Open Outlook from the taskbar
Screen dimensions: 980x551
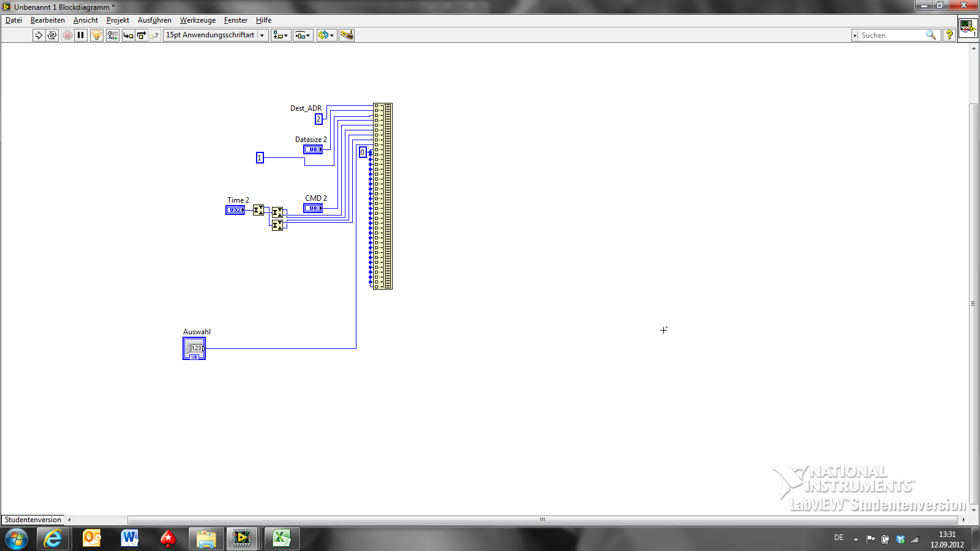click(x=91, y=539)
